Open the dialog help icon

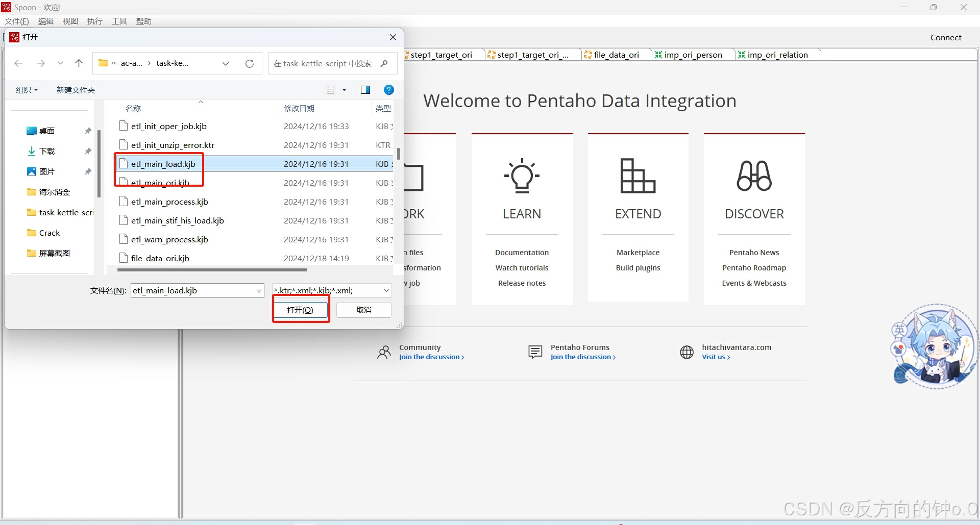tap(389, 90)
